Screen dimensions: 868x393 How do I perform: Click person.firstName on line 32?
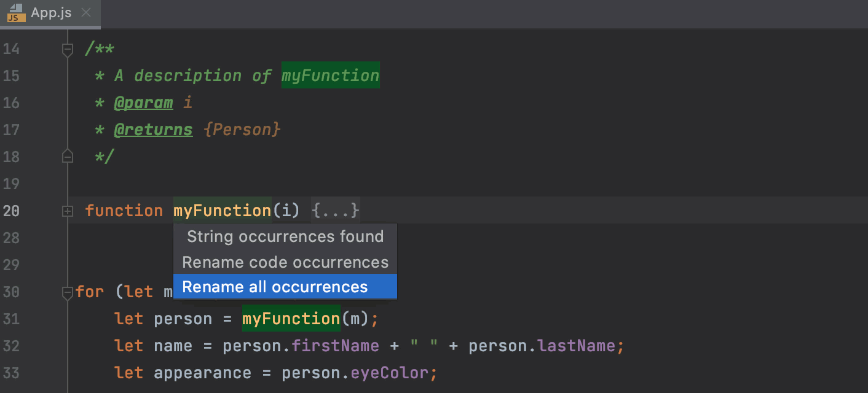point(336,346)
